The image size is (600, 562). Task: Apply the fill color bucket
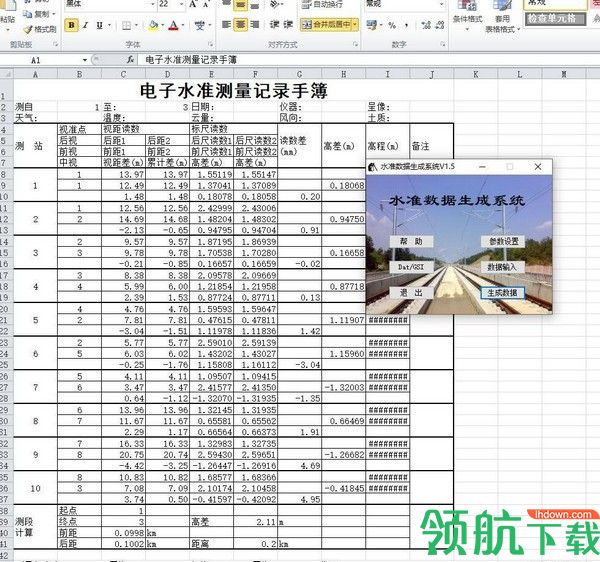click(153, 25)
